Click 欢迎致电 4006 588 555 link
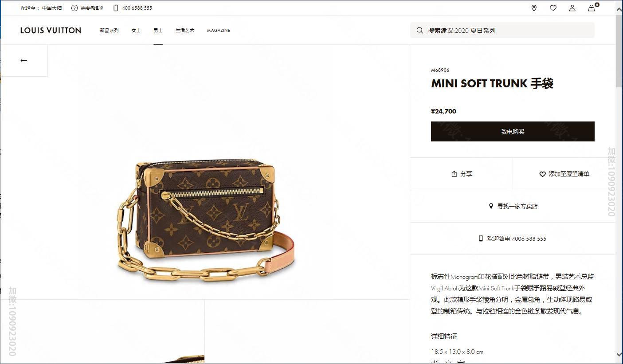 pos(513,239)
